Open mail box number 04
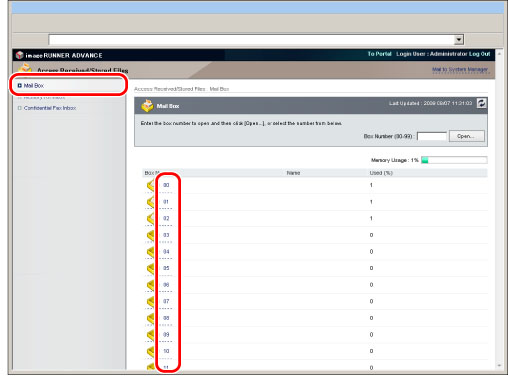The image size is (508, 382). (166, 252)
